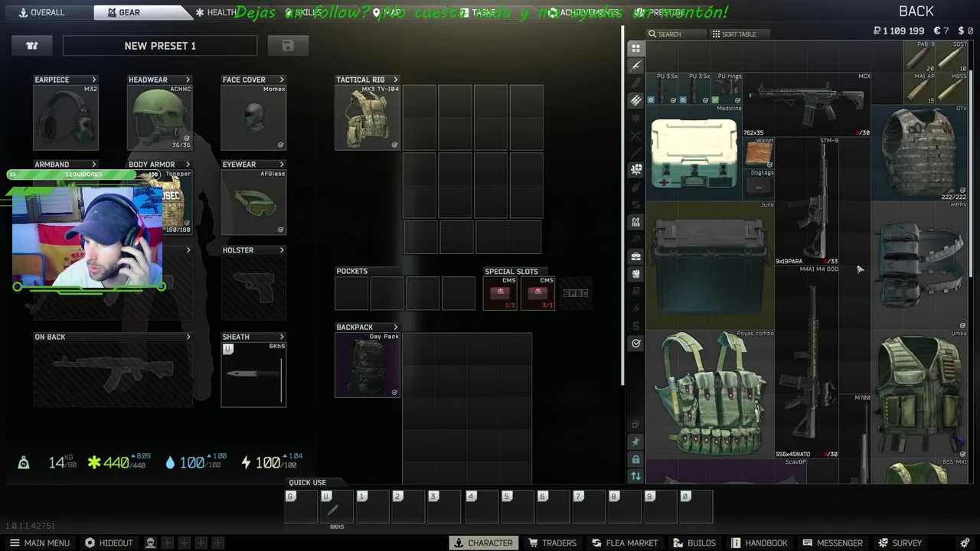Expand the Tactical Rig slot arrow
This screenshot has height=551, width=980.
pyautogui.click(x=396, y=80)
